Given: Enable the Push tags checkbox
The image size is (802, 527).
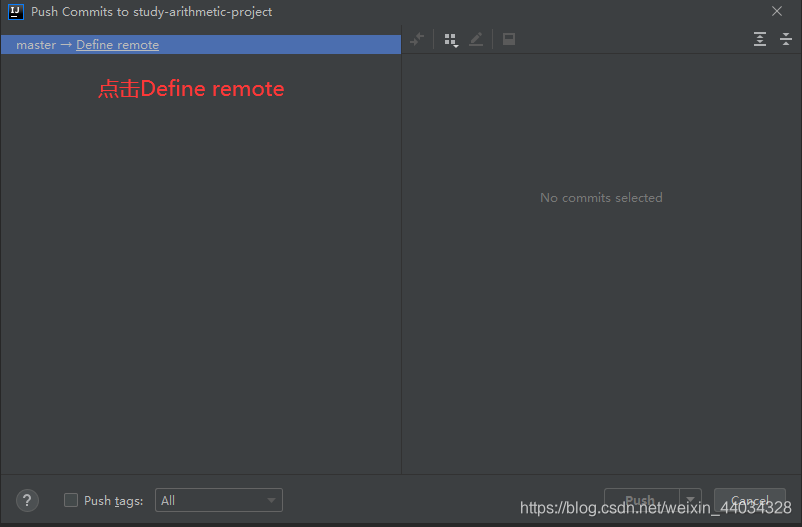Looking at the screenshot, I should pyautogui.click(x=71, y=500).
